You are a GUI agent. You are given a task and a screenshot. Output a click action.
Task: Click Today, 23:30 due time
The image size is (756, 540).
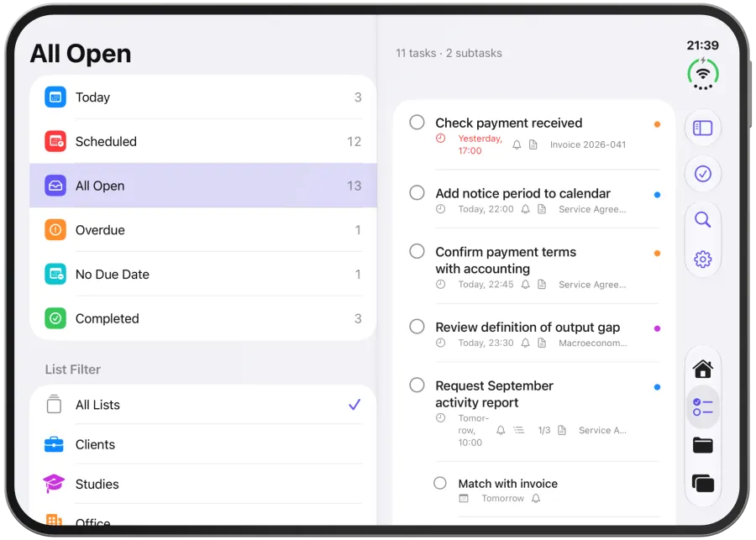tap(486, 343)
